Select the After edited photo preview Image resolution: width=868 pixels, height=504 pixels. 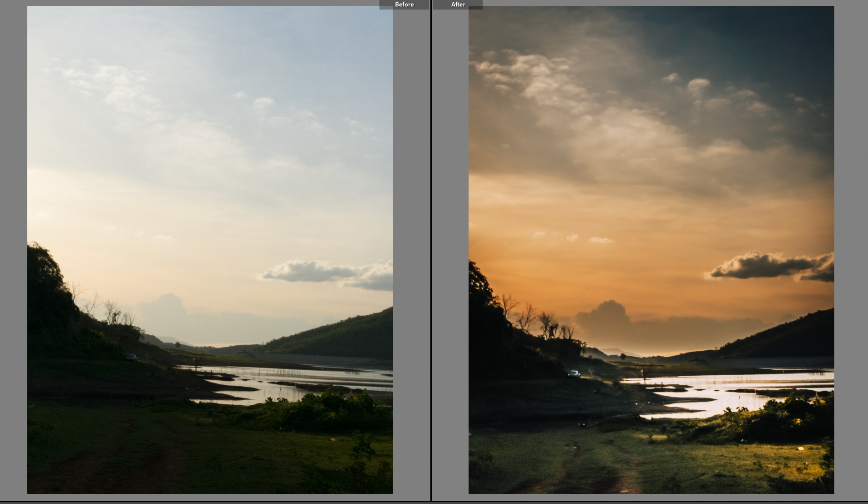pyautogui.click(x=651, y=250)
